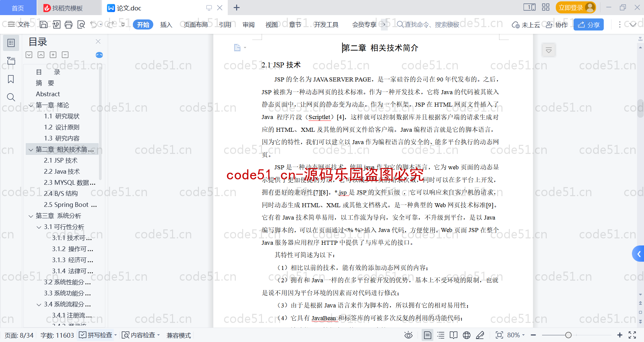Viewport: 644px width, 342px height.
Task: Click the zoom in plus button
Action: (620, 335)
